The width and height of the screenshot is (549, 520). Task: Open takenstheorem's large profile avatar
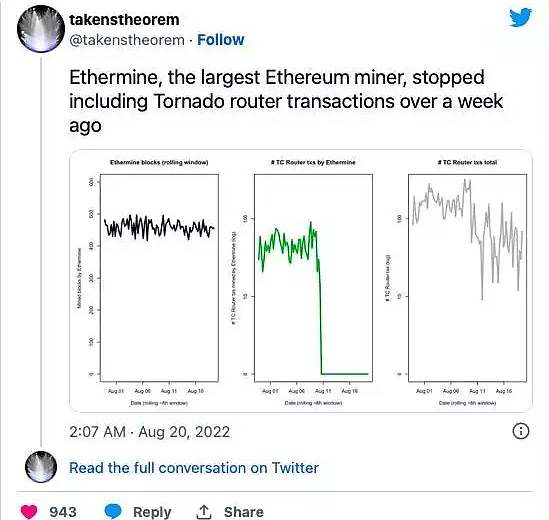[x=41, y=29]
